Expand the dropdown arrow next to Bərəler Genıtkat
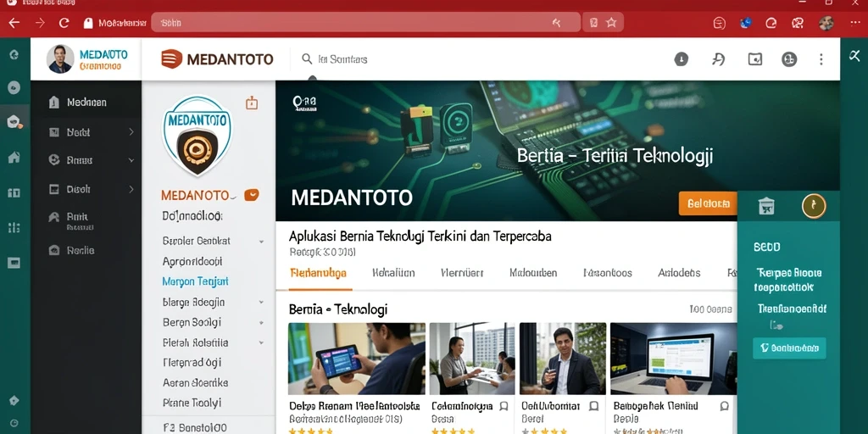Image resolution: width=868 pixels, height=434 pixels. pyautogui.click(x=261, y=242)
